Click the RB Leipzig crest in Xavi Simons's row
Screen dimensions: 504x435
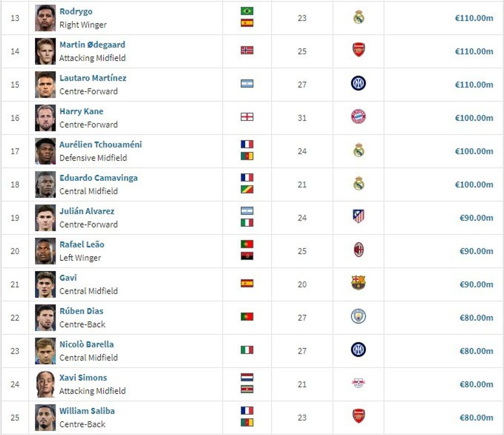coord(358,384)
